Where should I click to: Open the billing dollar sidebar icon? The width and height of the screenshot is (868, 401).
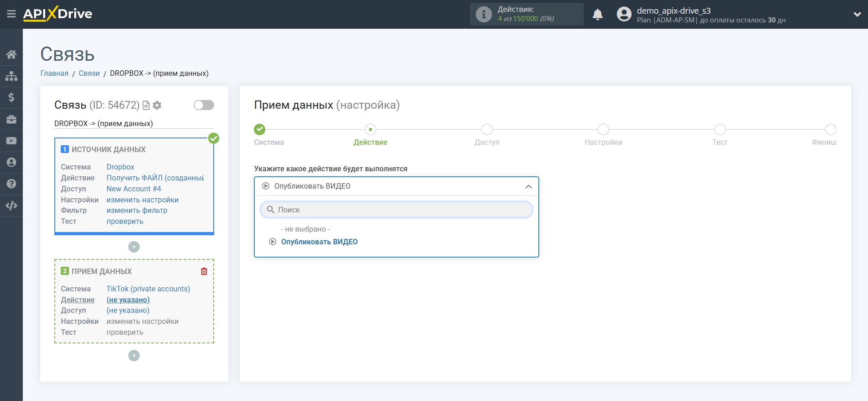(11, 97)
